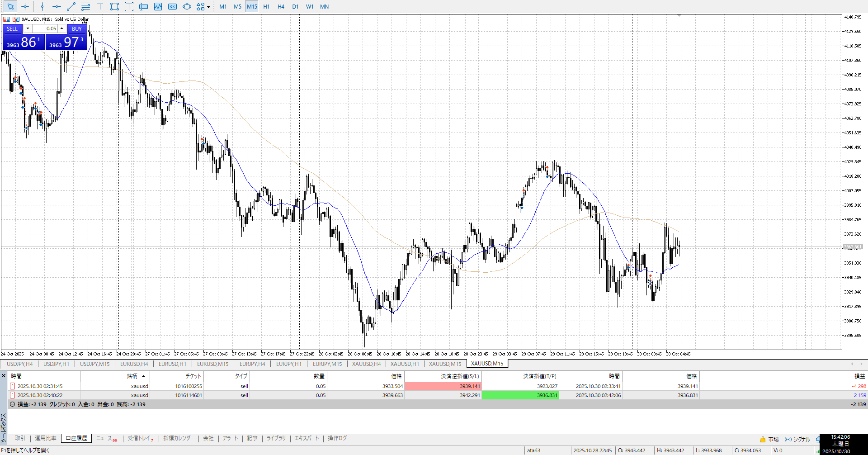Open the graphical objects dropdown arrow
The image size is (868, 455).
(x=208, y=7)
